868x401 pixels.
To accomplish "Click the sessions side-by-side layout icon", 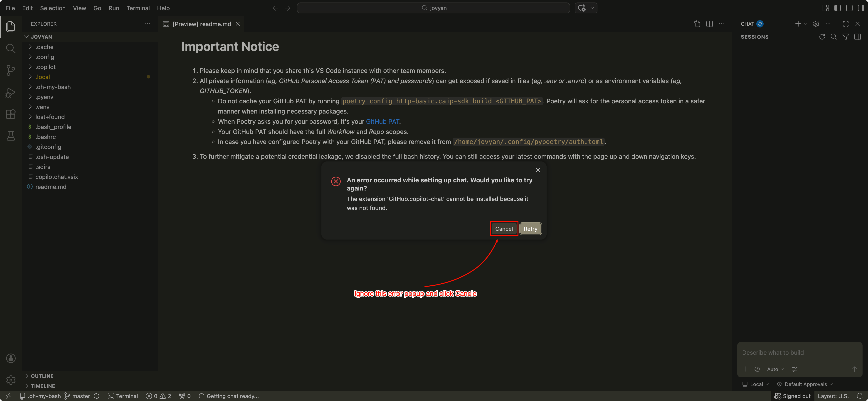I will click(x=858, y=37).
